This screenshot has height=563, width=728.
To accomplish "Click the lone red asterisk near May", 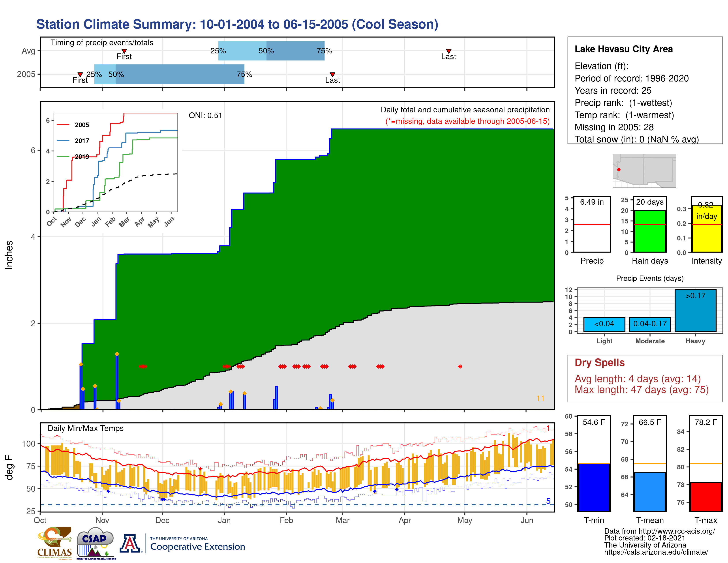I will coord(460,367).
